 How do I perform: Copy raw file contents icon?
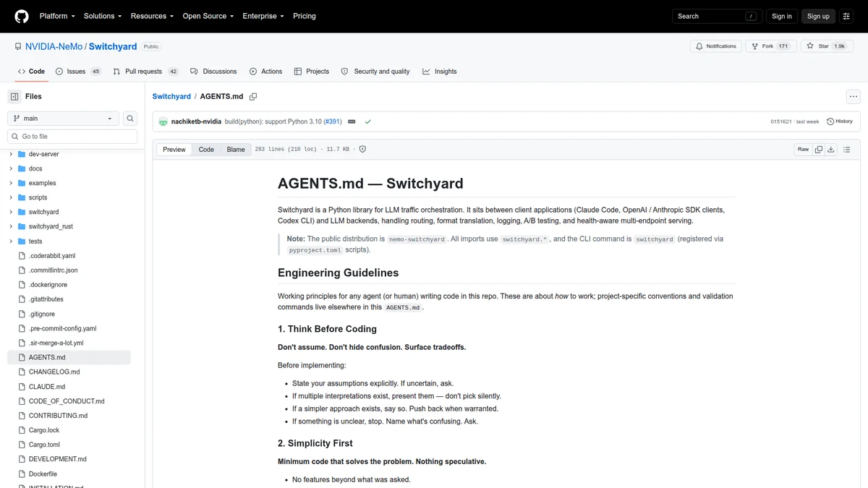click(x=819, y=150)
